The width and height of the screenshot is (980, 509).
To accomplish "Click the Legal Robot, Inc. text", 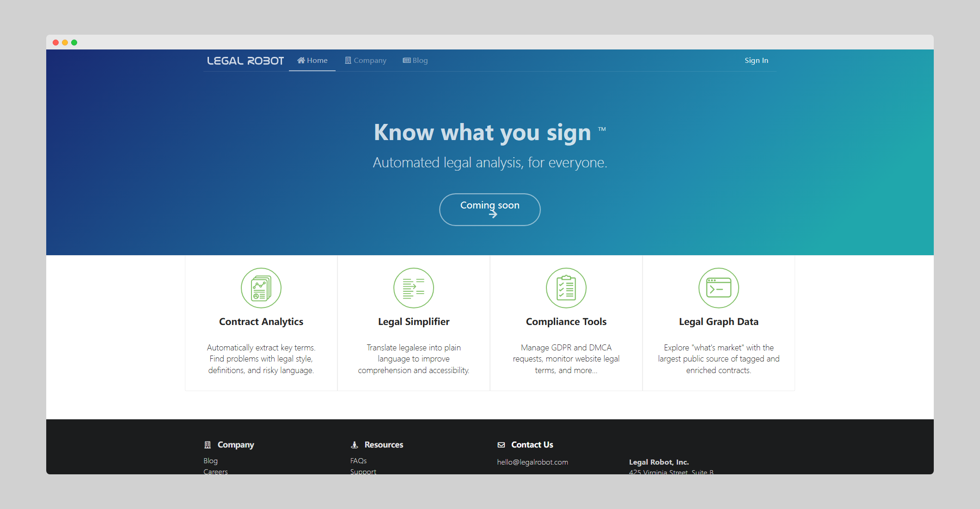I will (659, 462).
